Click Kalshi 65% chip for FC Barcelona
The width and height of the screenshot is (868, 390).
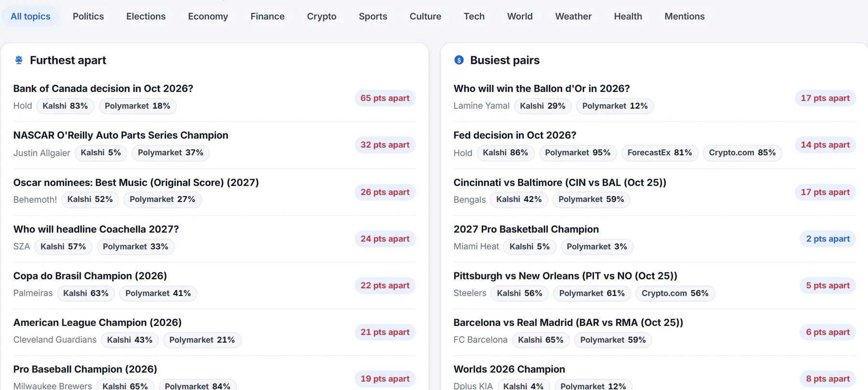(541, 340)
